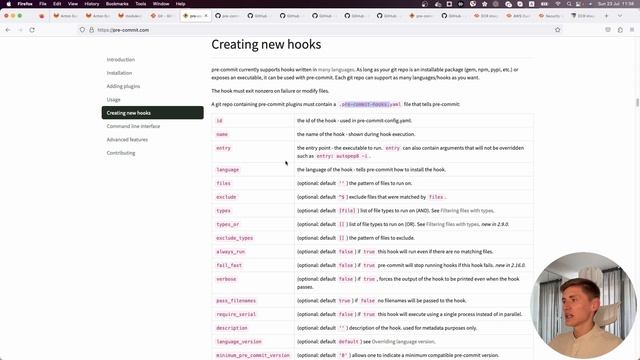
Task: Open the Firefox menu in menu bar
Action: (x=25, y=4)
